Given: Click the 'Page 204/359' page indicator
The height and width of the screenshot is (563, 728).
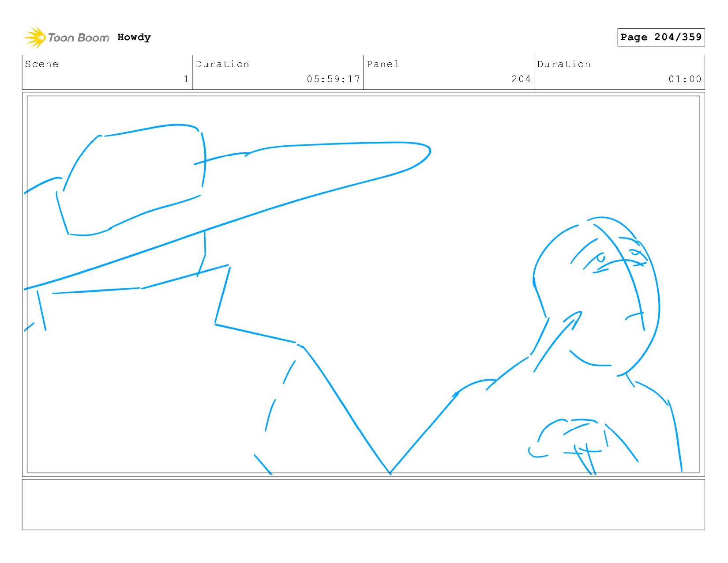Looking at the screenshot, I should (661, 37).
